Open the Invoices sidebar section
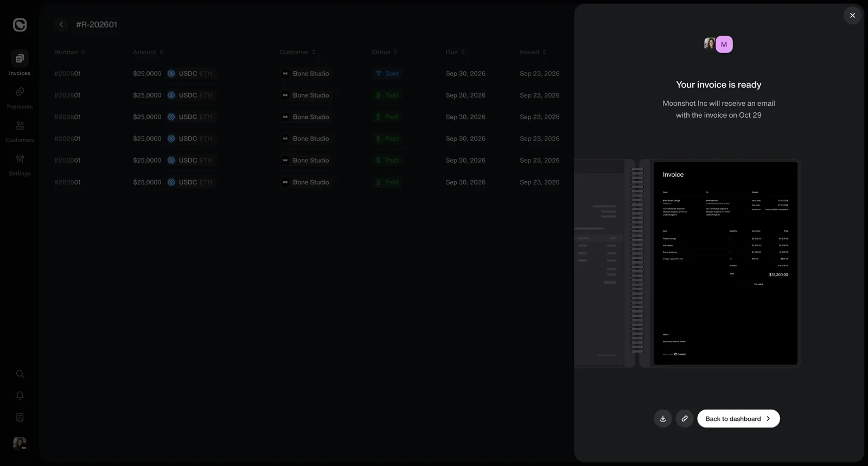The height and width of the screenshot is (466, 868). 20,63
